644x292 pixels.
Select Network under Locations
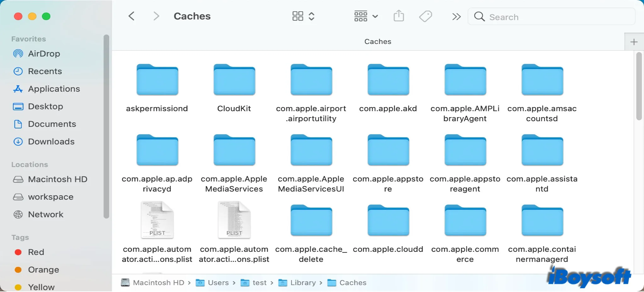pos(46,214)
